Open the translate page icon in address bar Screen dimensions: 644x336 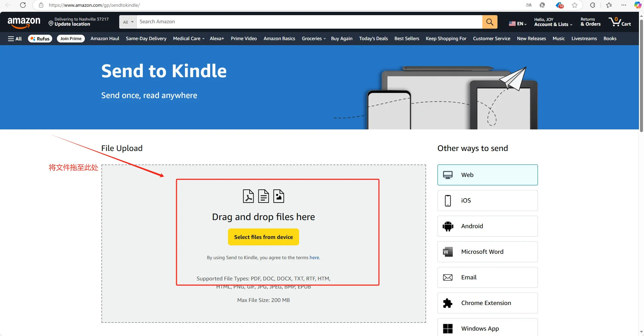tap(529, 5)
